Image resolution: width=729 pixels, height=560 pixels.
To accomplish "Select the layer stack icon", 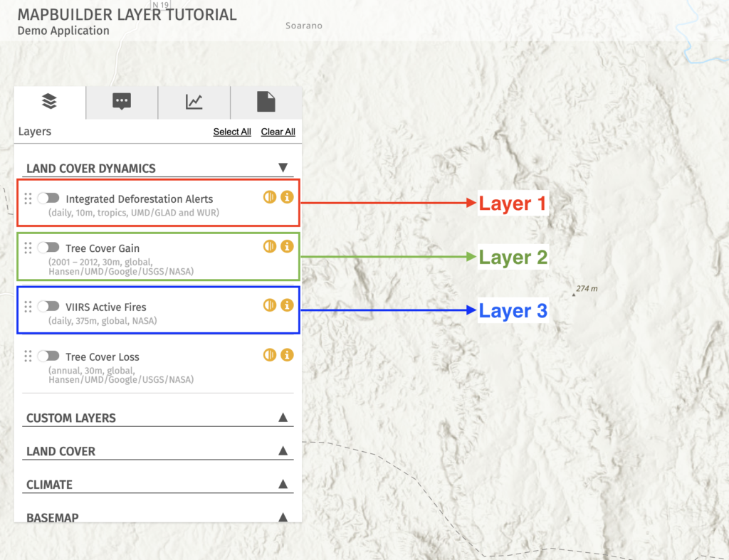I will tap(50, 101).
